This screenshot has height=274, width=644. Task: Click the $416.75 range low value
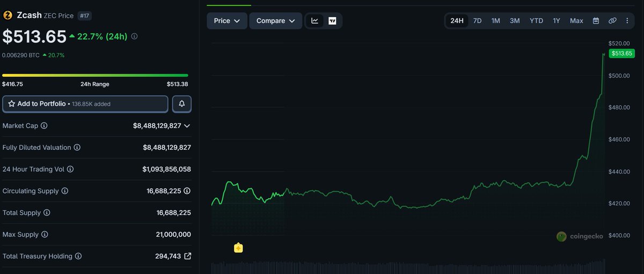tap(13, 84)
